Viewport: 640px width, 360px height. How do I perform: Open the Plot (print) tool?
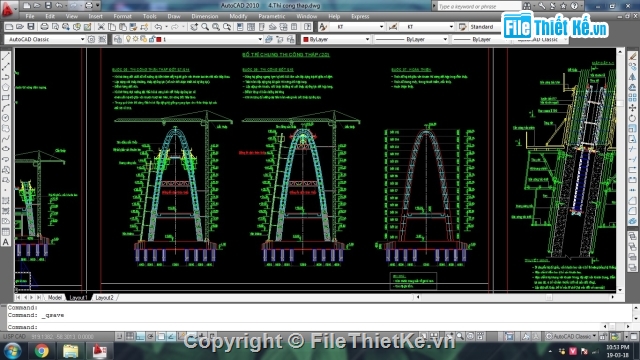pyautogui.click(x=44, y=27)
